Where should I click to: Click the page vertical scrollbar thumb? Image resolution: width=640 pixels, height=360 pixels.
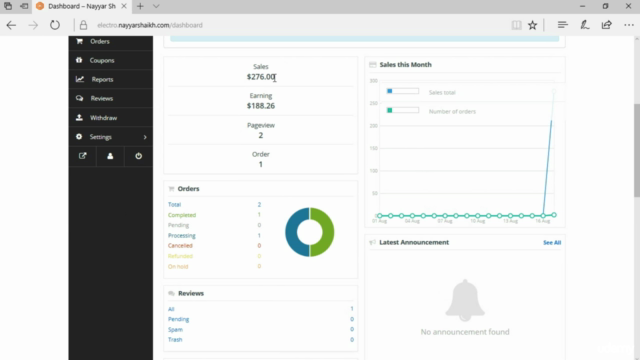click(x=636, y=152)
